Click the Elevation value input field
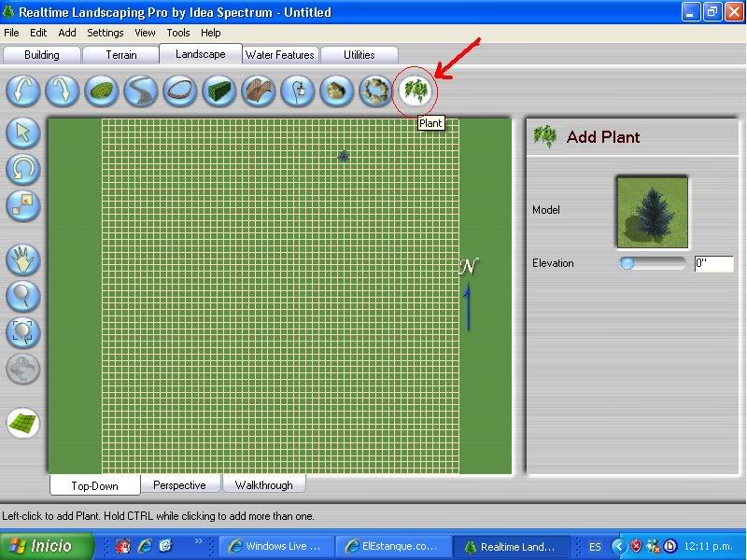This screenshot has width=747, height=560. [713, 263]
